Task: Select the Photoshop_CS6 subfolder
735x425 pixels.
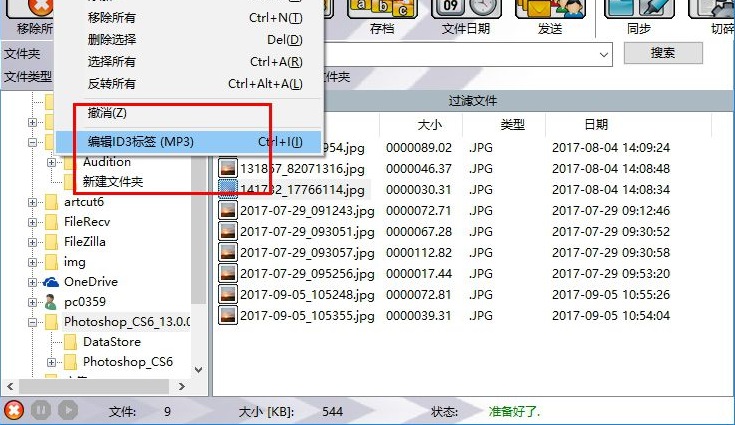Action: click(x=128, y=362)
